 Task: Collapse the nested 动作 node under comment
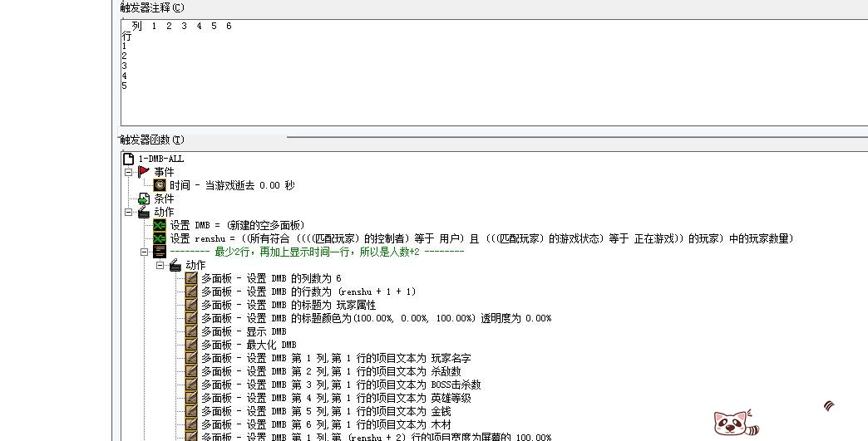click(x=160, y=265)
